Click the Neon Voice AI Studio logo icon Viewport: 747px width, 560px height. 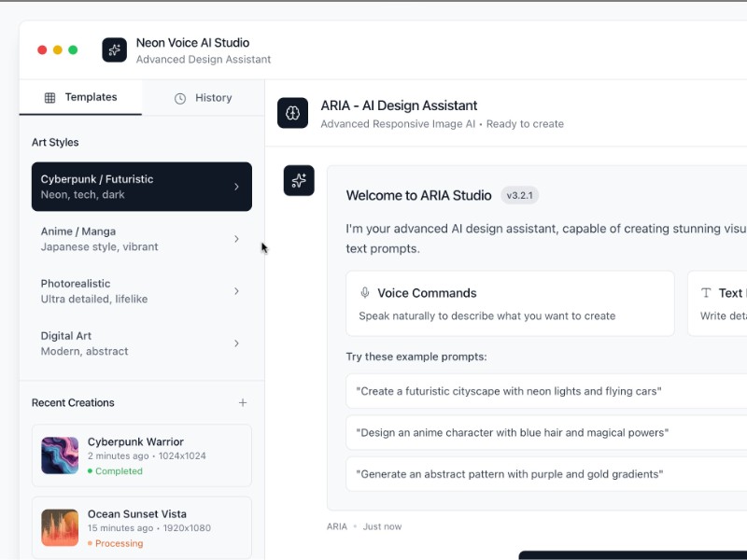(114, 50)
